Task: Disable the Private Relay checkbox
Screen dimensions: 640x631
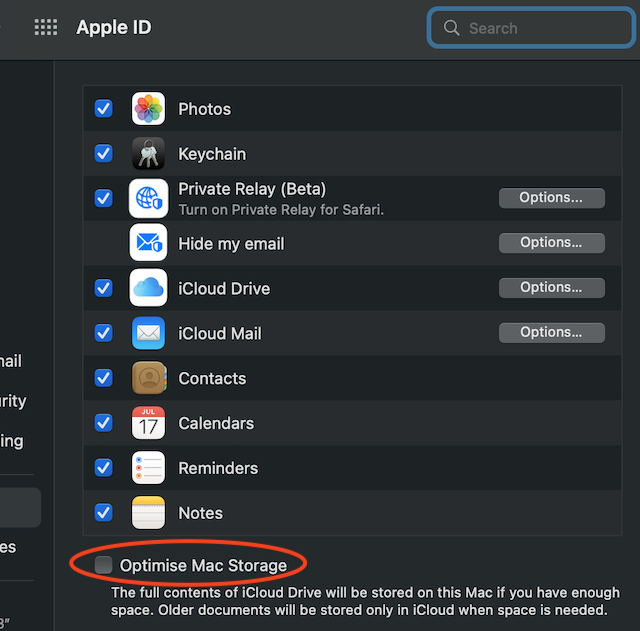Action: coord(104,198)
